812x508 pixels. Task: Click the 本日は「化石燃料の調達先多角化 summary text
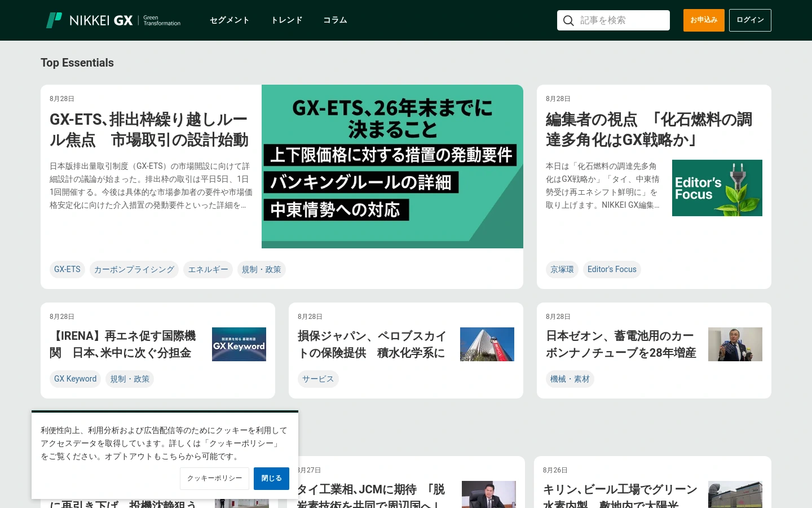click(x=603, y=186)
